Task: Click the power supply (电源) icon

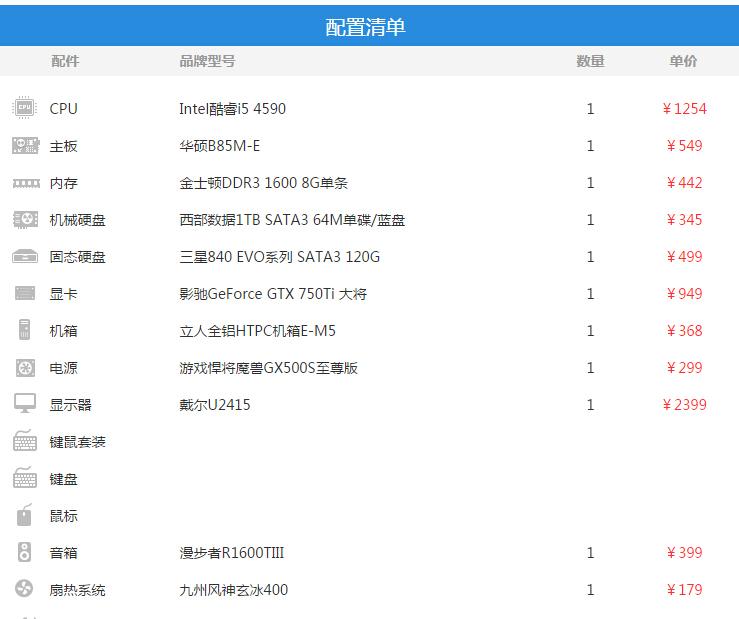Action: click(25, 368)
